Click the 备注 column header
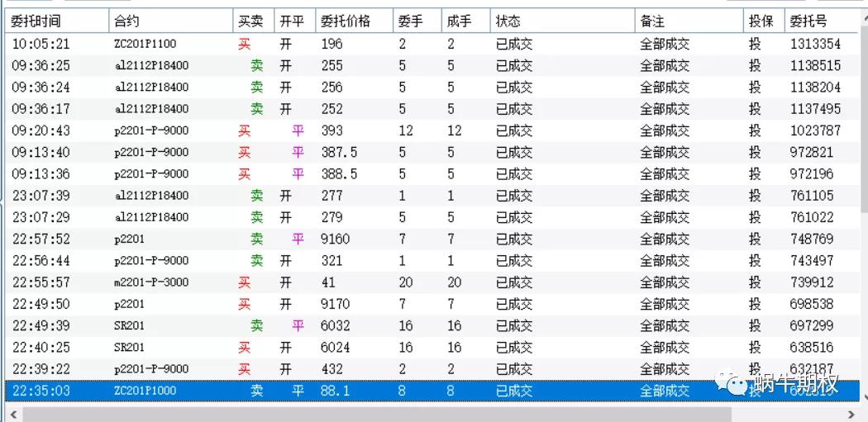 652,21
